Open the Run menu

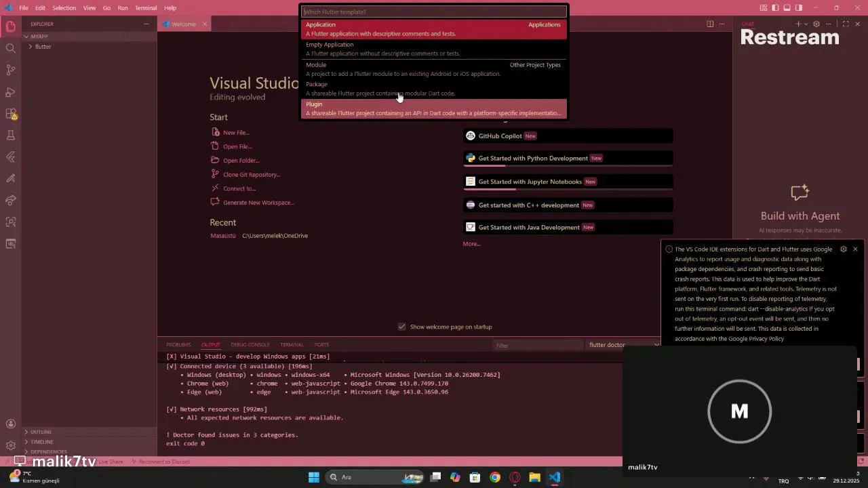point(123,7)
